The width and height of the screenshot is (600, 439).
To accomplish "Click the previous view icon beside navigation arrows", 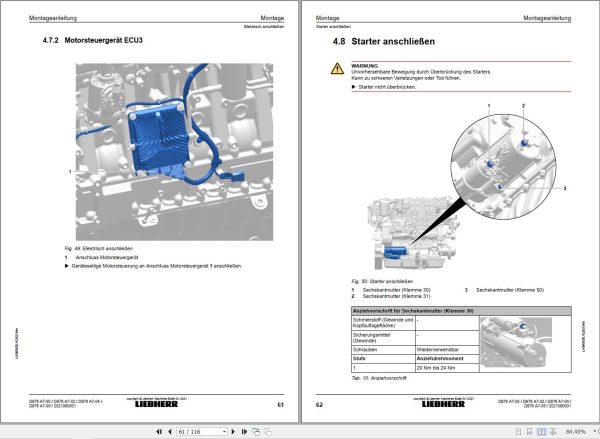I will (x=256, y=431).
